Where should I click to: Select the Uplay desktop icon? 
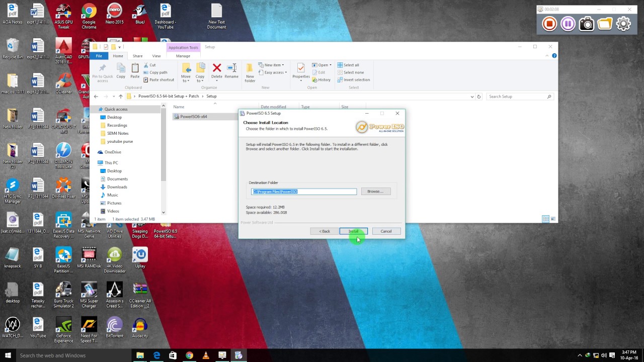click(140, 258)
